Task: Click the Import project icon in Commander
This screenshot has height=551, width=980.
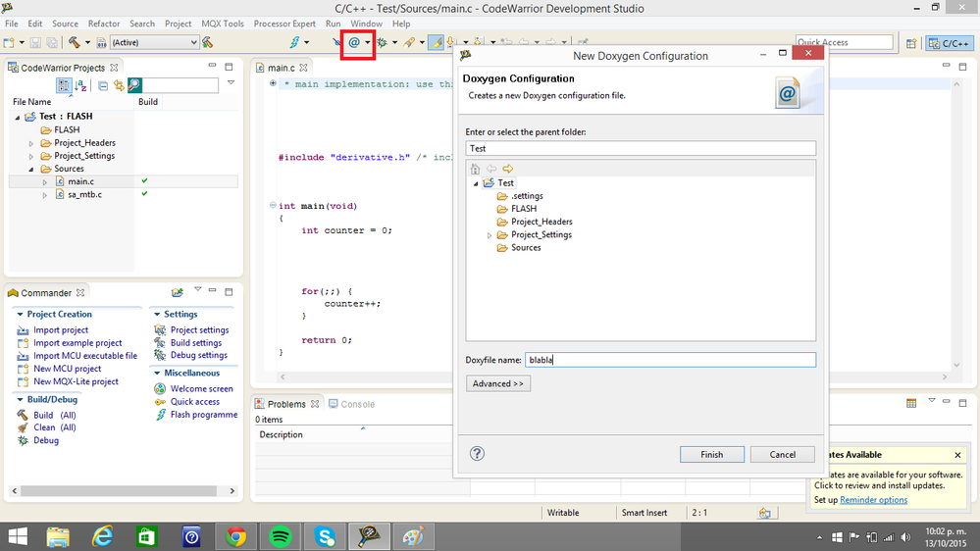Action: pos(24,330)
